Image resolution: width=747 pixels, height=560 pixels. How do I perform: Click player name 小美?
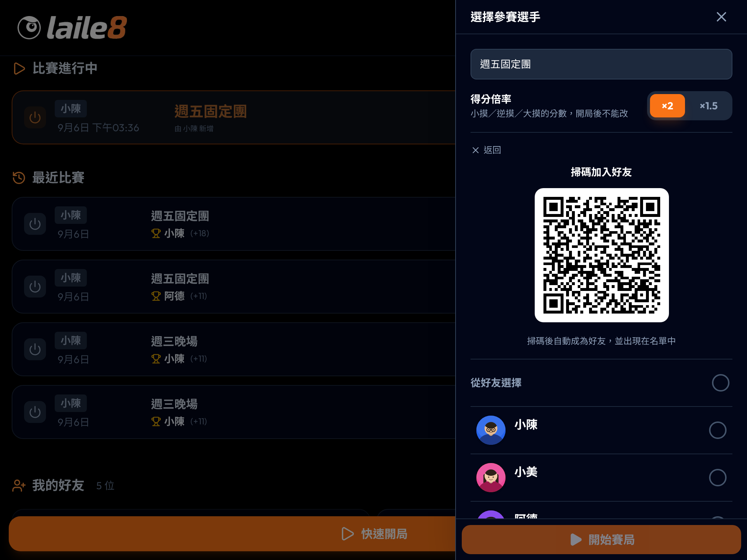pos(526,472)
